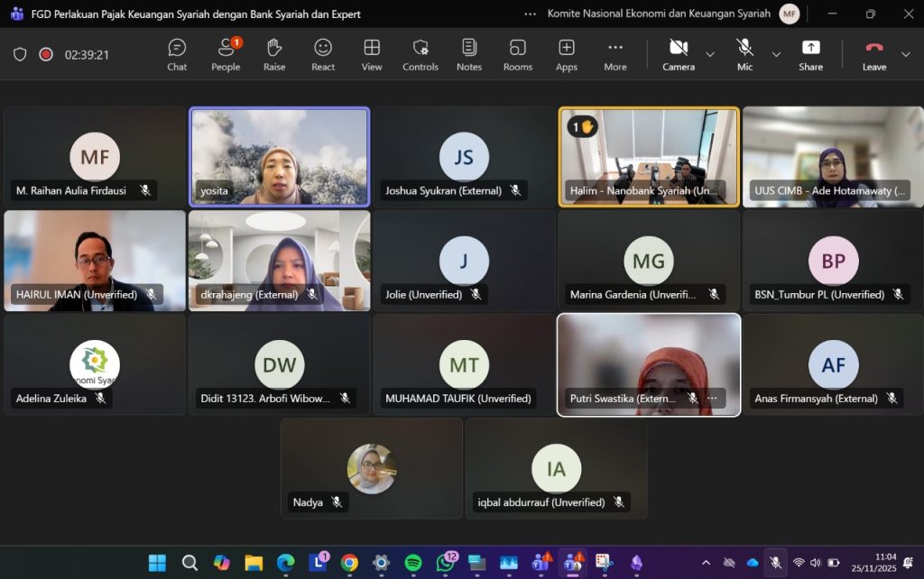Open the meeting Notes
The width and height of the screenshot is (924, 579).
469,54
